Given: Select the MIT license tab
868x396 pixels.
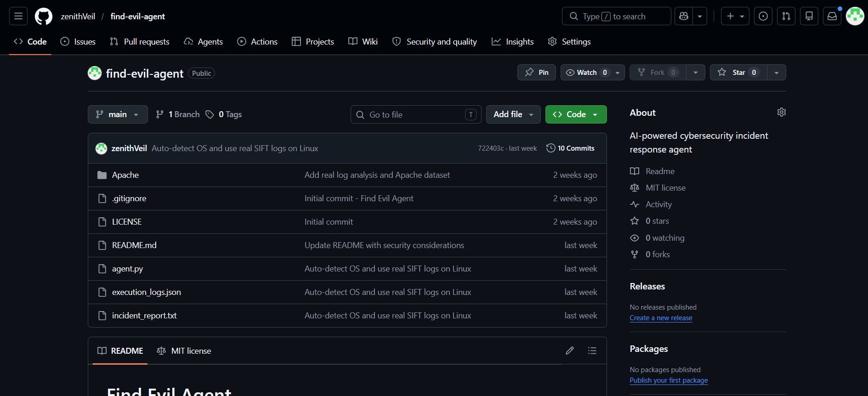Looking at the screenshot, I should tap(184, 351).
